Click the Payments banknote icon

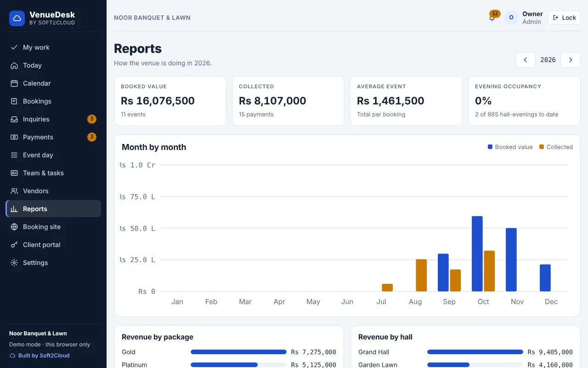click(14, 137)
